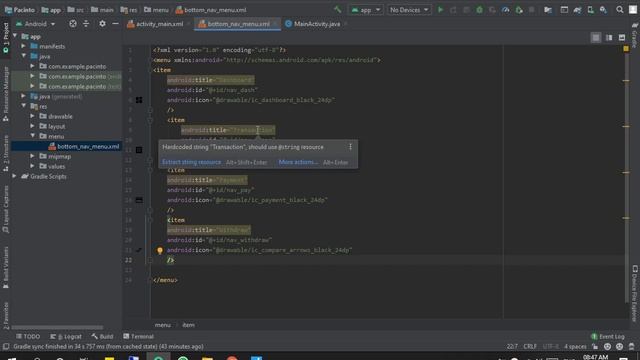Screen dimensions: 640x360
Task: Click the 4 spaces indent setting
Action: (x=575, y=347)
